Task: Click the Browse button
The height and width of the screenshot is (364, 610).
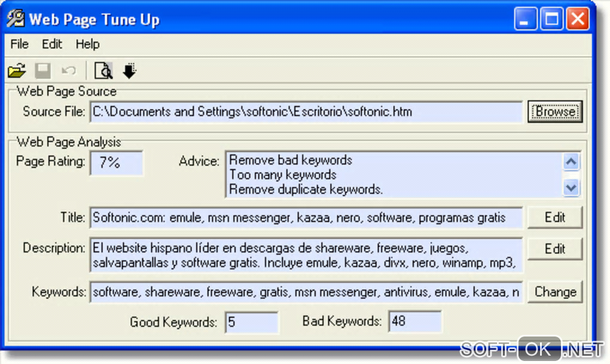Action: [x=555, y=112]
